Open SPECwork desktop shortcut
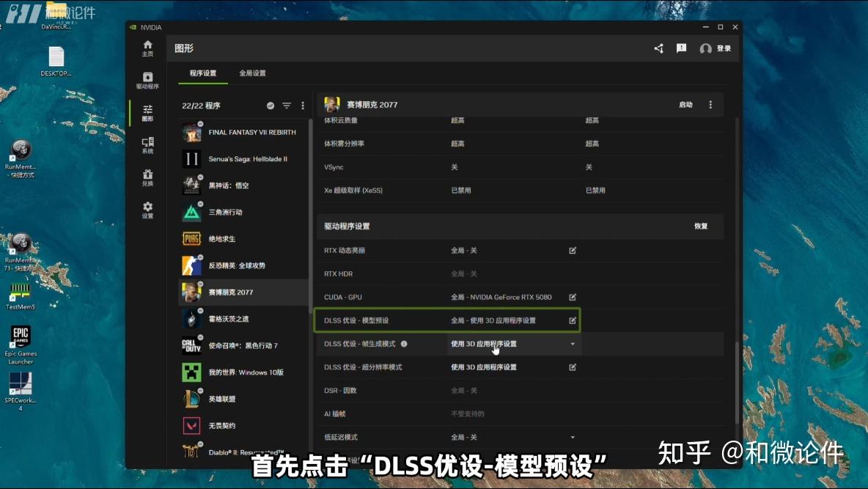The height and width of the screenshot is (489, 868). [21, 391]
